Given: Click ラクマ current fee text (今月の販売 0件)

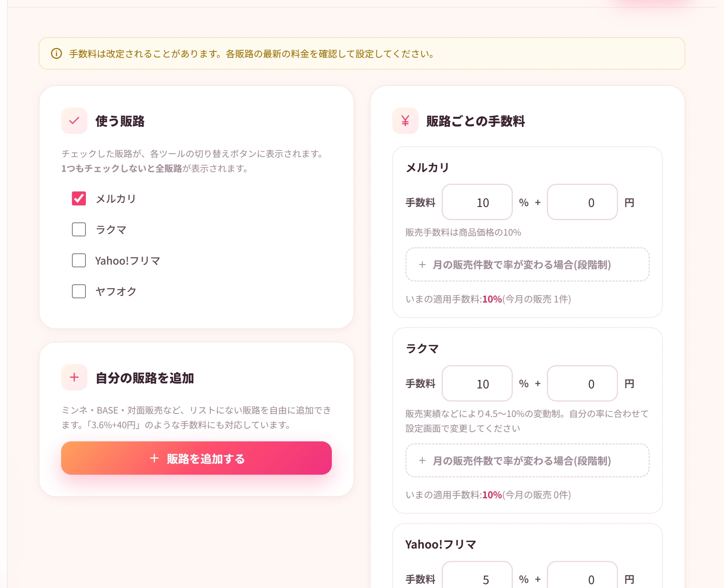Looking at the screenshot, I should click(488, 495).
